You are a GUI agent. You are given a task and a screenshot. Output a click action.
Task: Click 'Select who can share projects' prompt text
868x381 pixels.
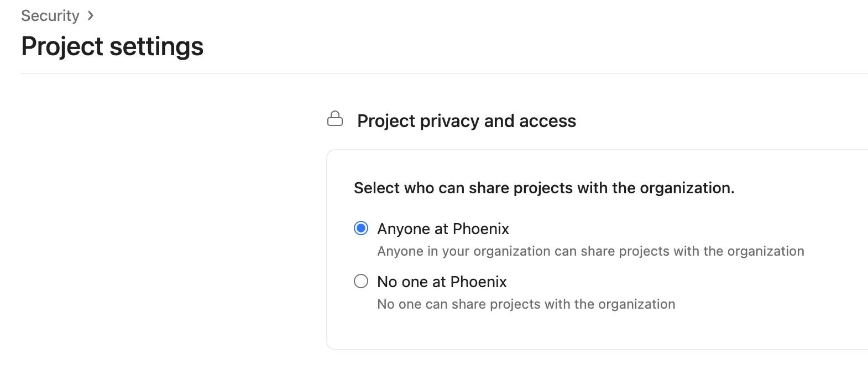coord(543,188)
